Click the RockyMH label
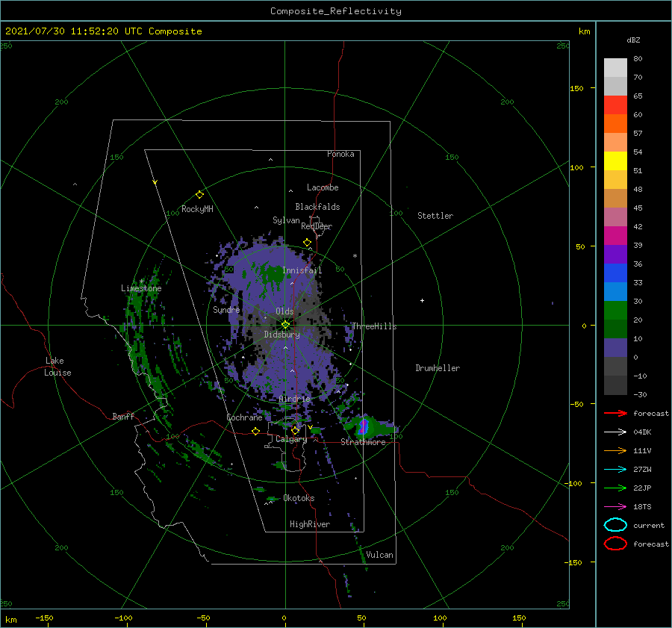Viewport: 672px width, 628px height. tap(197, 209)
